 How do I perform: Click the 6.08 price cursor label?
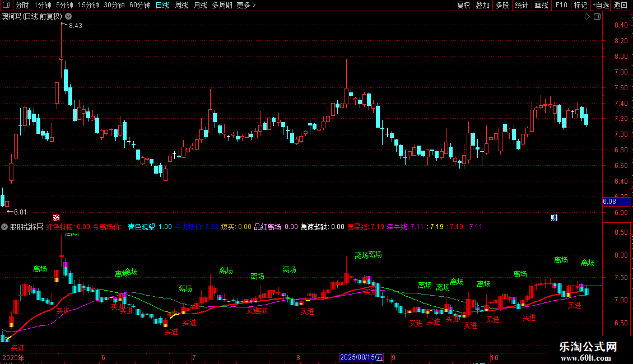tap(616, 202)
